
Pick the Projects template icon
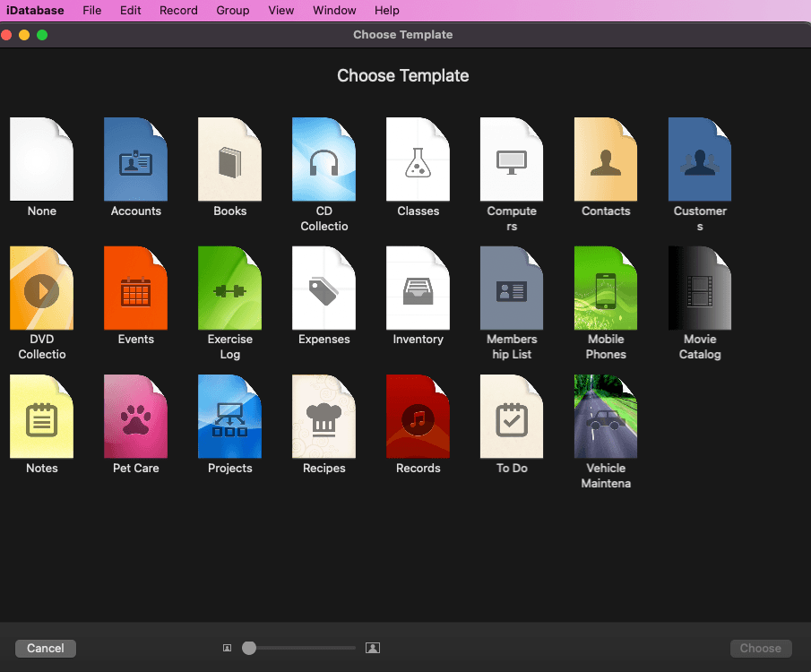point(229,417)
